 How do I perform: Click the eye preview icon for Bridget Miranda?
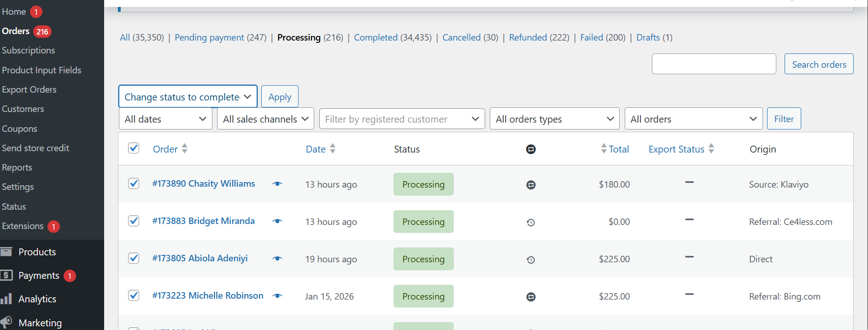point(277,221)
